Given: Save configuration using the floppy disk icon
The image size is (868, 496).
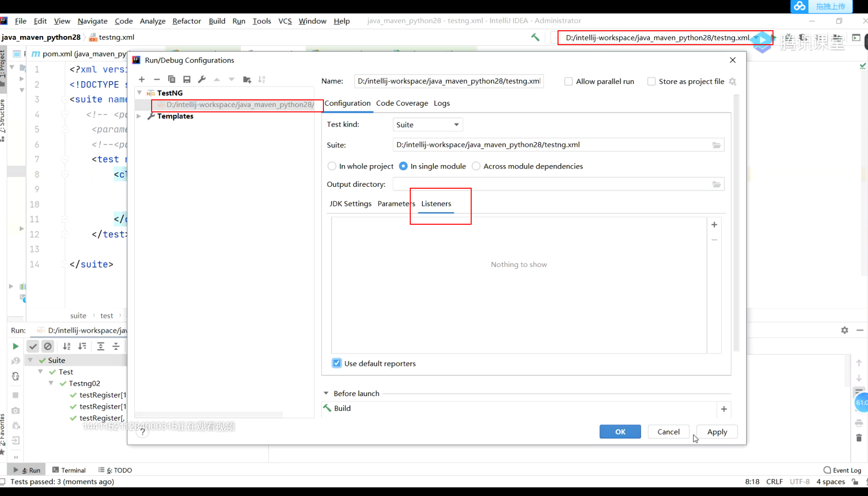Looking at the screenshot, I should tap(187, 80).
